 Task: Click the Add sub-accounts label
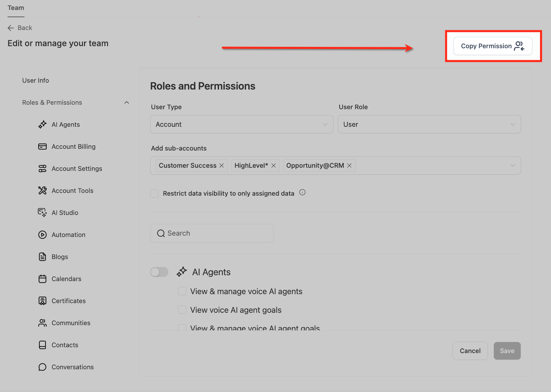pyautogui.click(x=179, y=148)
